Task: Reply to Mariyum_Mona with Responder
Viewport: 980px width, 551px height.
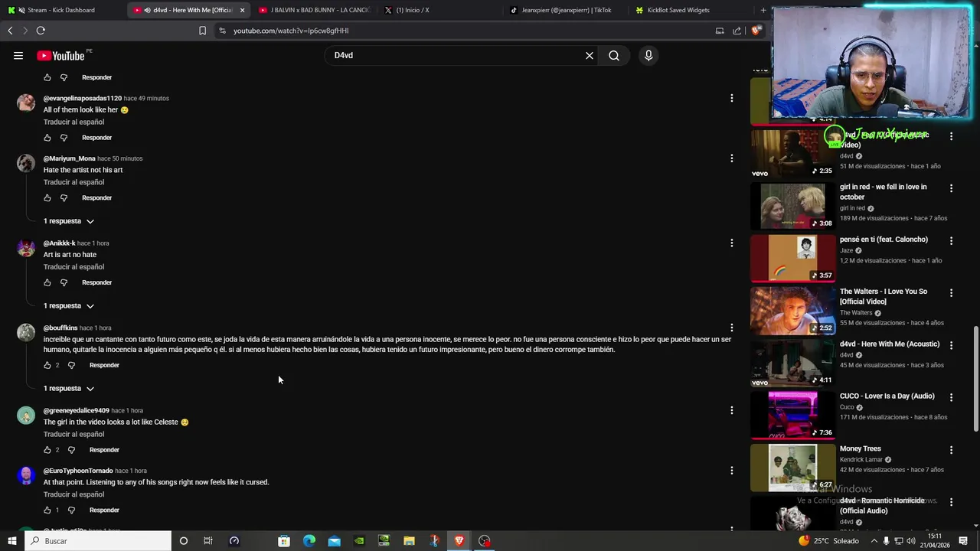Action: [96, 198]
